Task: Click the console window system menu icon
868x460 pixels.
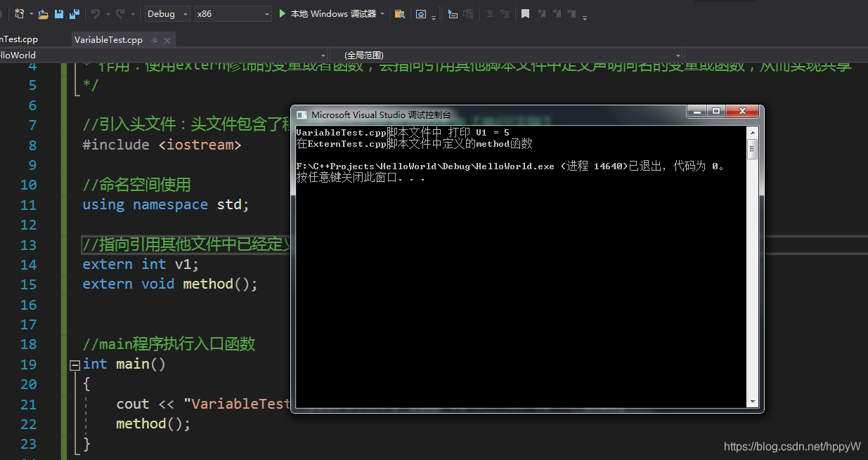Action: pyautogui.click(x=302, y=114)
